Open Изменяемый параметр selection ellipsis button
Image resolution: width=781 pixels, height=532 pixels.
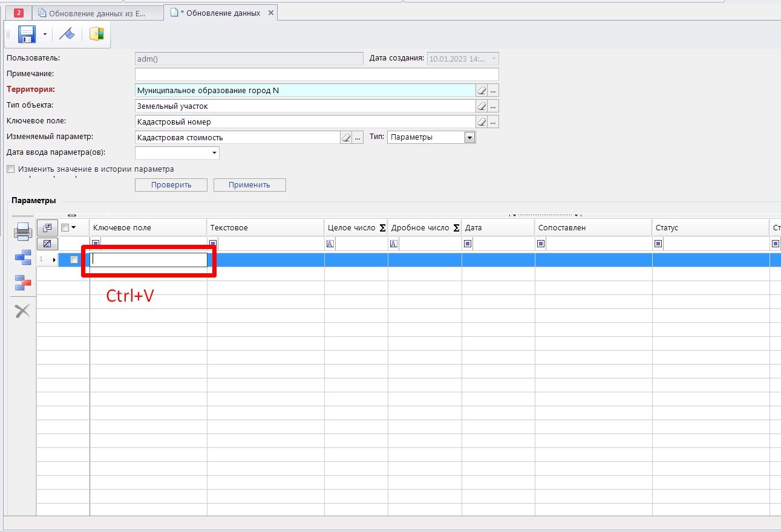click(358, 137)
